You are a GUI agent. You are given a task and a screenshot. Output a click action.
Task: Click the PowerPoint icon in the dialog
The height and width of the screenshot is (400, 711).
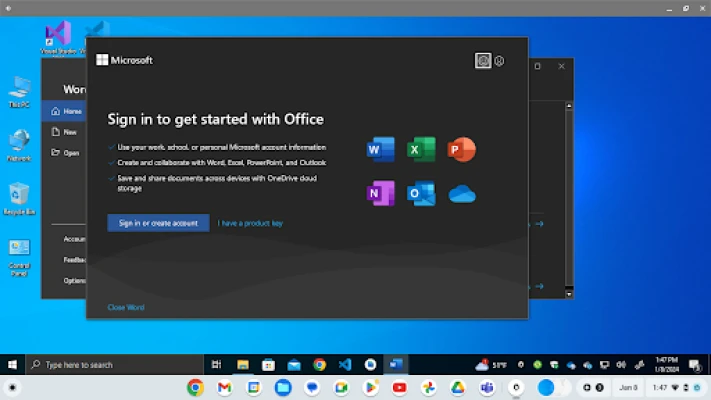[461, 150]
